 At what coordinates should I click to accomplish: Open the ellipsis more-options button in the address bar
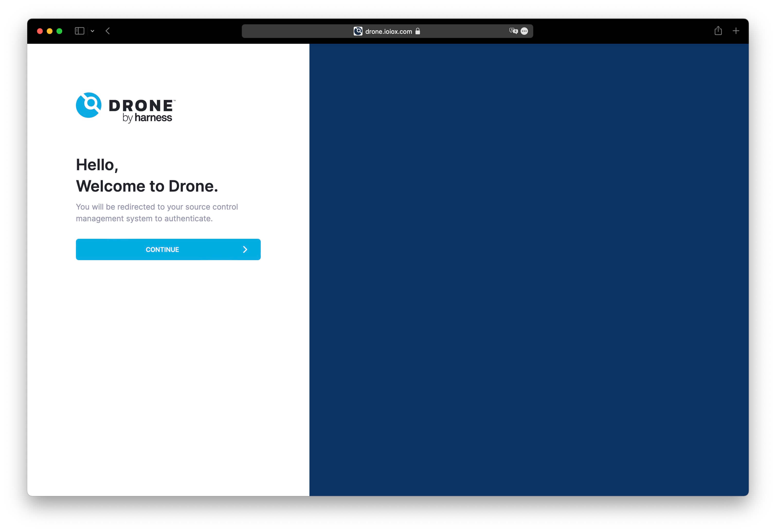(x=524, y=31)
